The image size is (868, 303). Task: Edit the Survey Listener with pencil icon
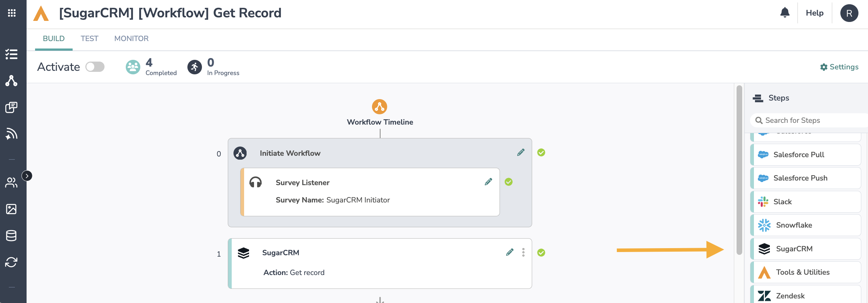click(488, 182)
